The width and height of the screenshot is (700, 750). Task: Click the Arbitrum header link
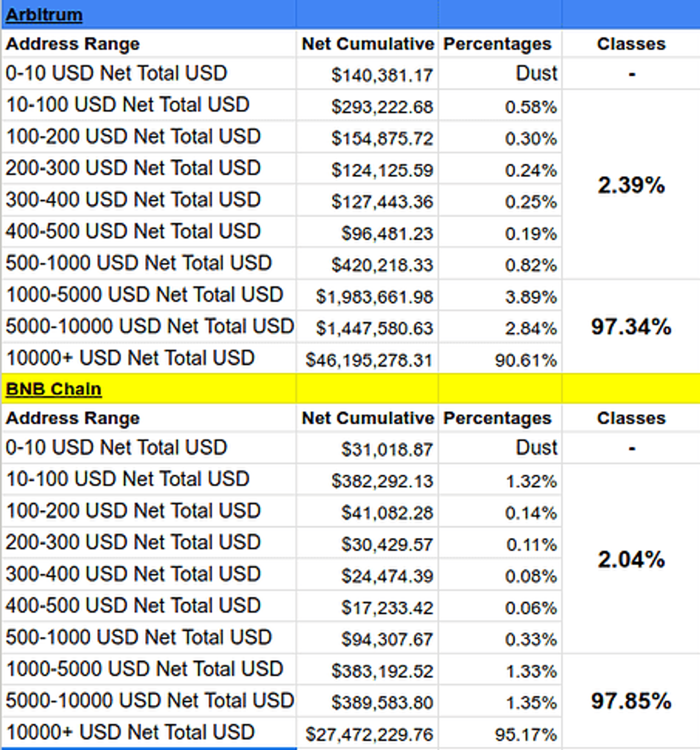[x=44, y=15]
